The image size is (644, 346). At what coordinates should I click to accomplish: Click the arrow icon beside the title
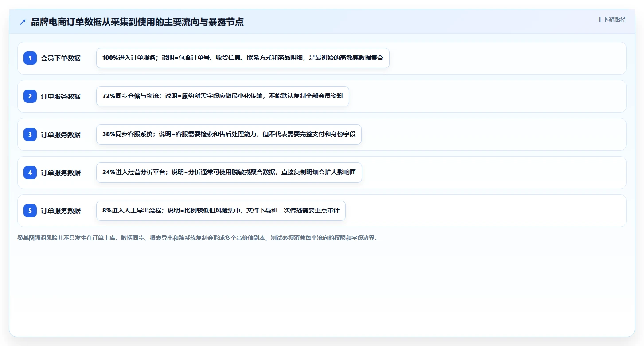(23, 22)
